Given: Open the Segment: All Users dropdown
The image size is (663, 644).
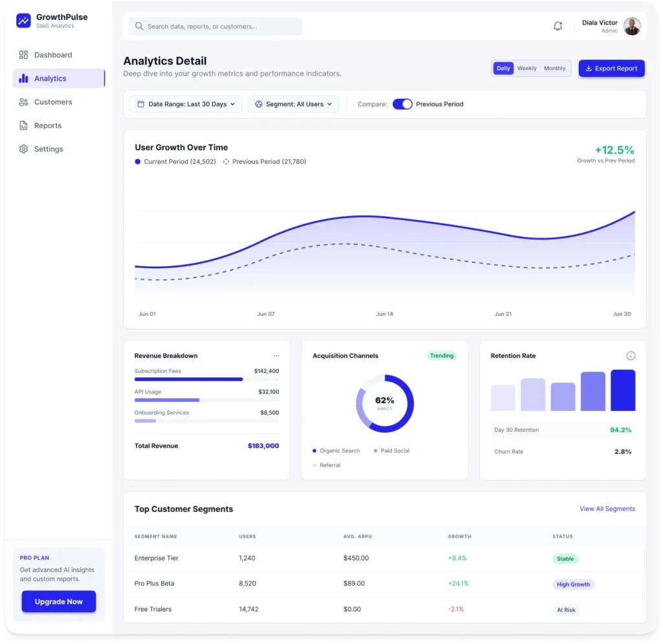Looking at the screenshot, I should pos(293,104).
